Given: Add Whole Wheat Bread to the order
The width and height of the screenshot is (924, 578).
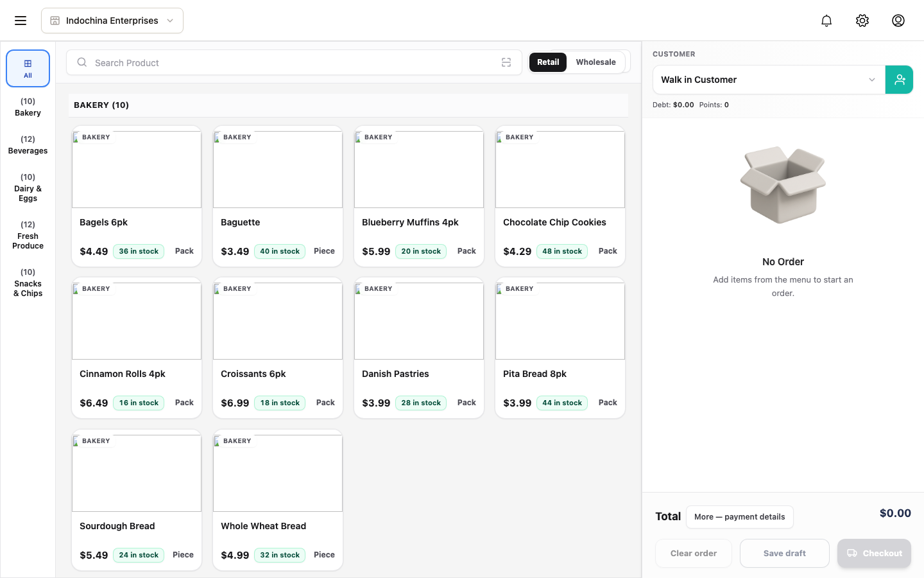Looking at the screenshot, I should tap(278, 500).
